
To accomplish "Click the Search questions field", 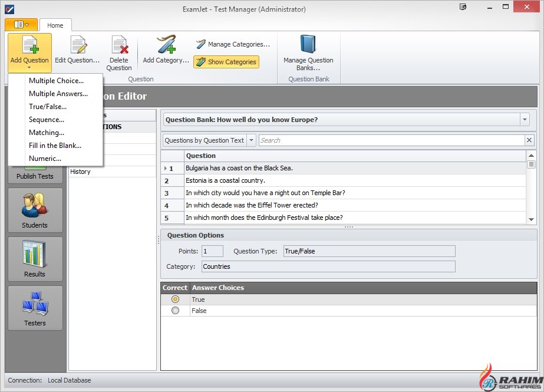I will coord(391,140).
